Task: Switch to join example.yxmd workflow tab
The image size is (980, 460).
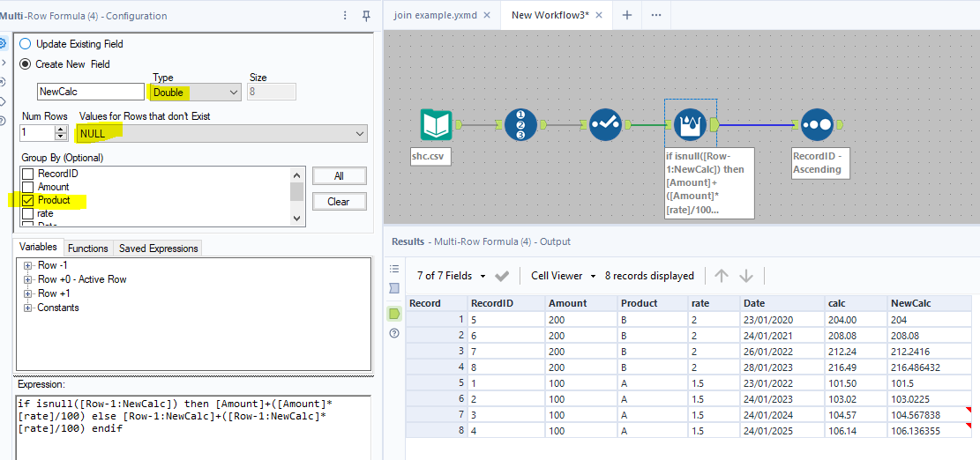Action: [x=435, y=15]
